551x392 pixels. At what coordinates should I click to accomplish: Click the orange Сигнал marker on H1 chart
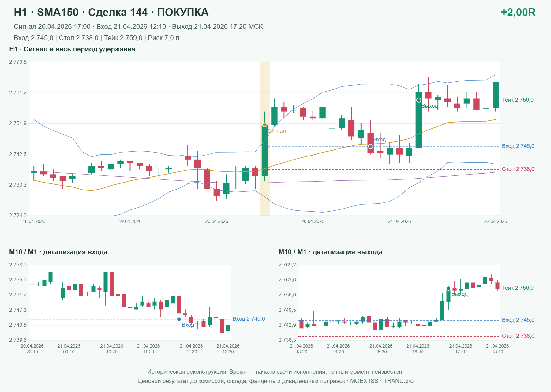pos(265,125)
